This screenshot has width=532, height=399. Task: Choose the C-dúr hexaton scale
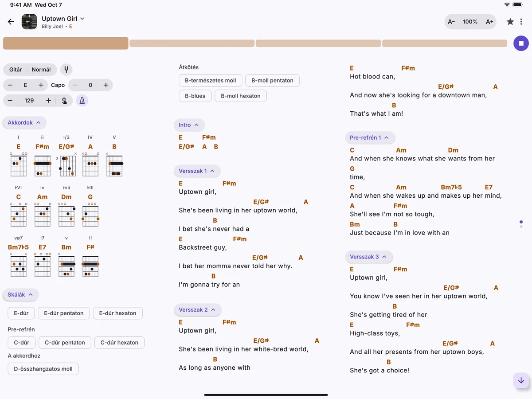tap(119, 342)
